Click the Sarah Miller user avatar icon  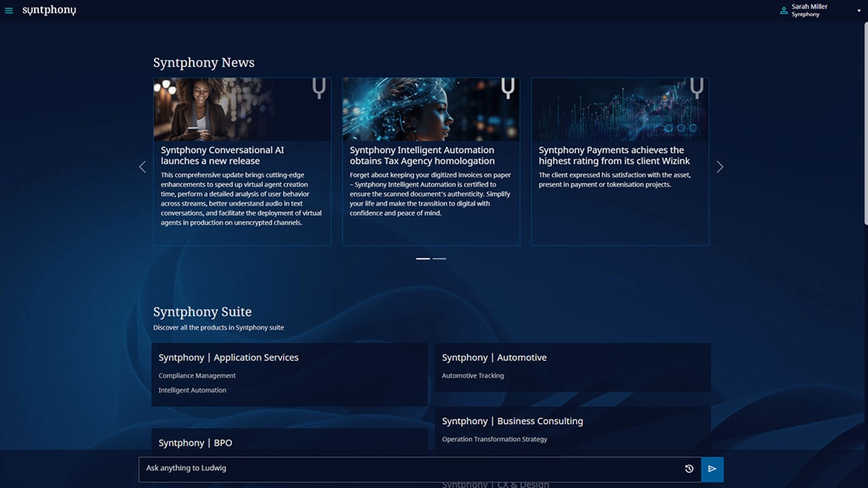pos(784,11)
